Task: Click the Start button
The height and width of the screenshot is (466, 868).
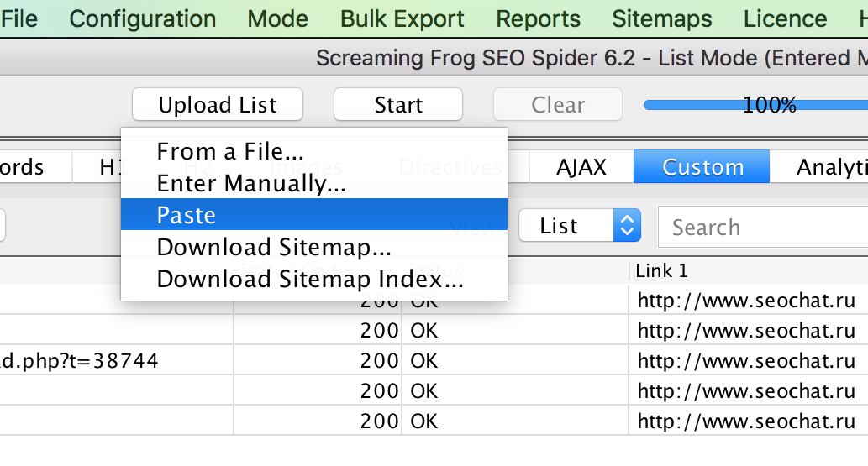Action: pos(398,104)
